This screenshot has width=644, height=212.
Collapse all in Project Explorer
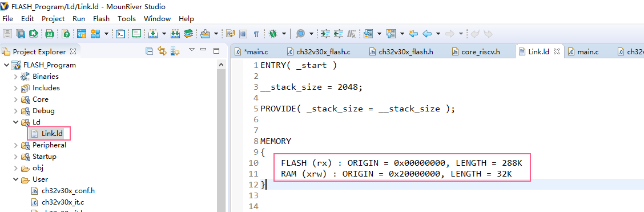(x=150, y=51)
